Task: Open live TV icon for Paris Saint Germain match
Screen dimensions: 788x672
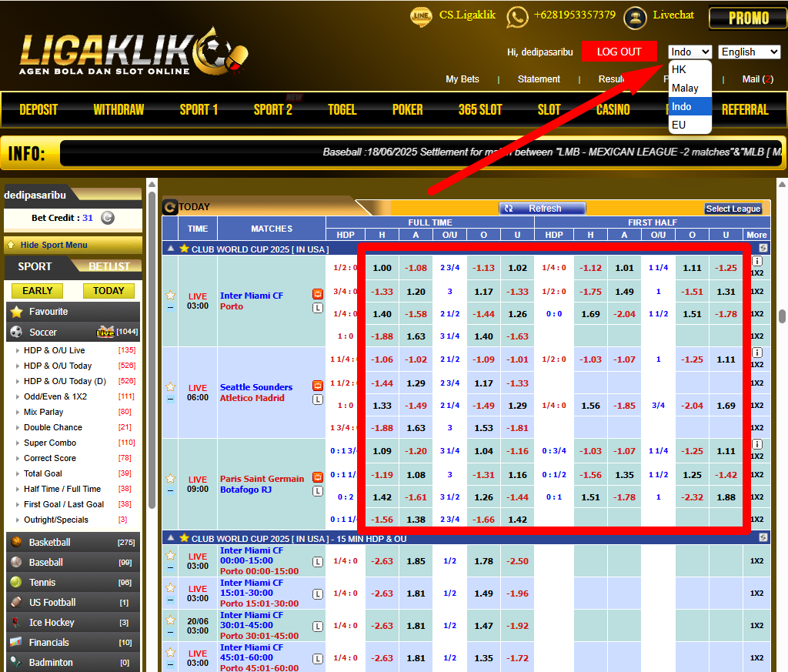Action: [x=318, y=477]
